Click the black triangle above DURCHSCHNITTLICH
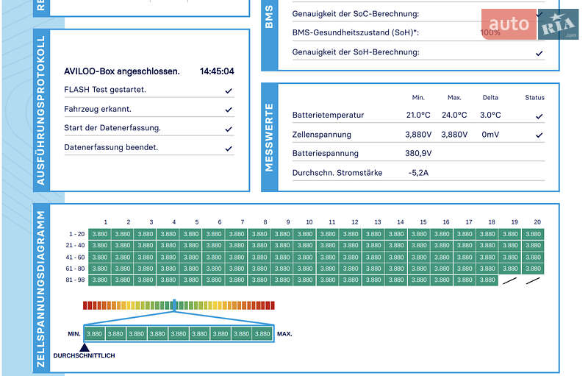This screenshot has width=588, height=376. (84, 347)
